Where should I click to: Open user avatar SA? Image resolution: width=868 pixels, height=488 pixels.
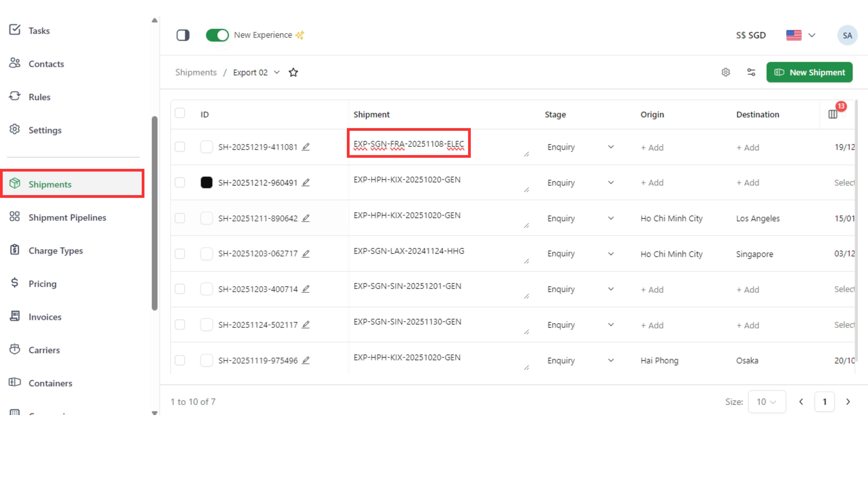847,35
